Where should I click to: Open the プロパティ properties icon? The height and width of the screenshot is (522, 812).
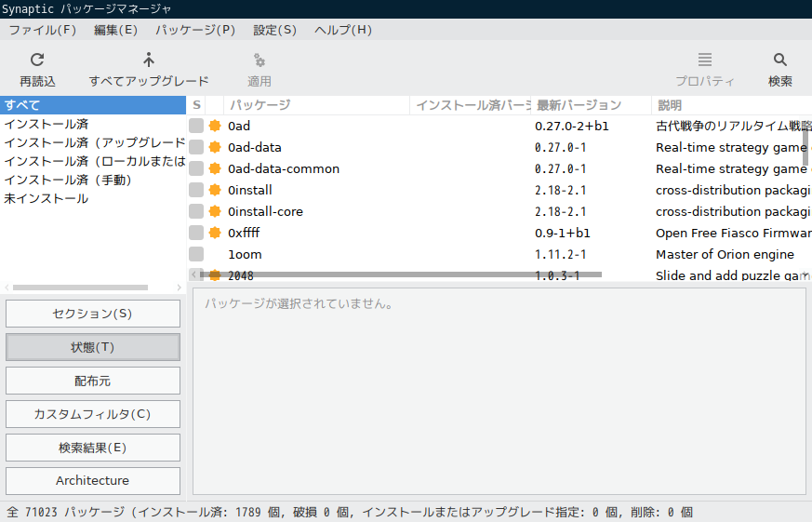(x=704, y=60)
